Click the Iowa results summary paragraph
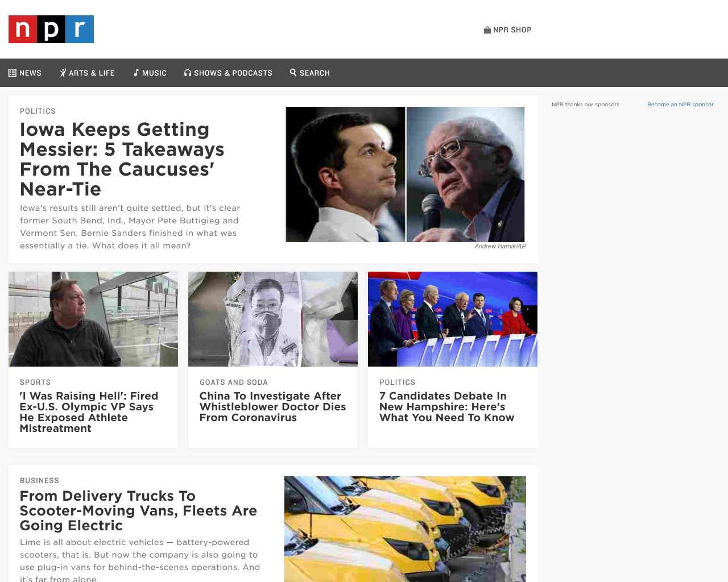Screen dimensions: 728x582 [130, 227]
